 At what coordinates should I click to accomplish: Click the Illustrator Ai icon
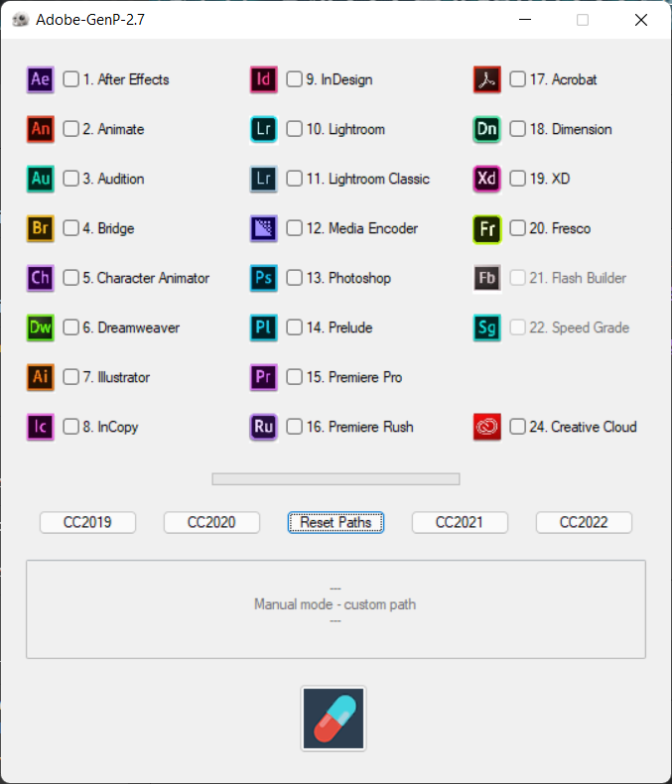[40, 377]
